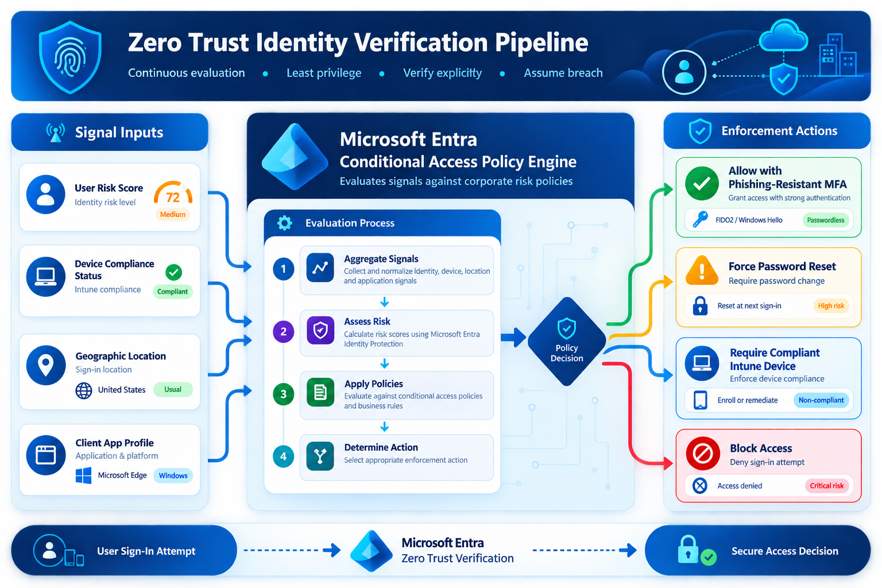Click the Assume breach text

563,73
